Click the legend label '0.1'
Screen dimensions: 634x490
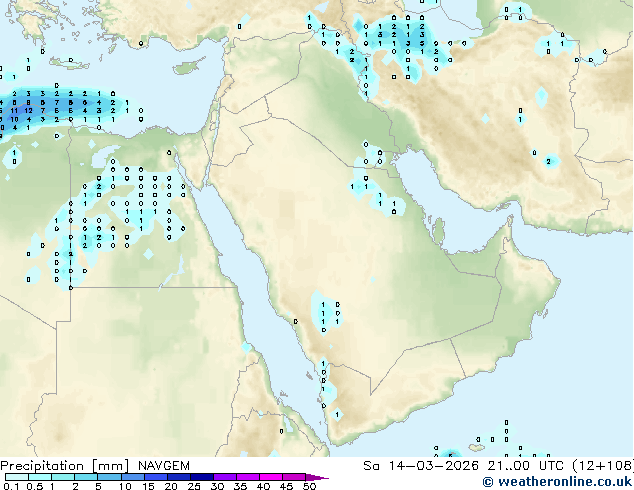click(x=12, y=486)
